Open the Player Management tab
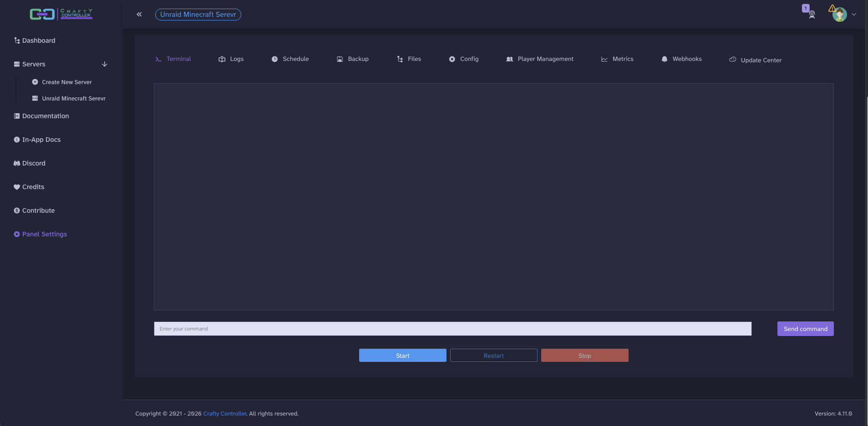This screenshot has width=868, height=426. coord(540,59)
